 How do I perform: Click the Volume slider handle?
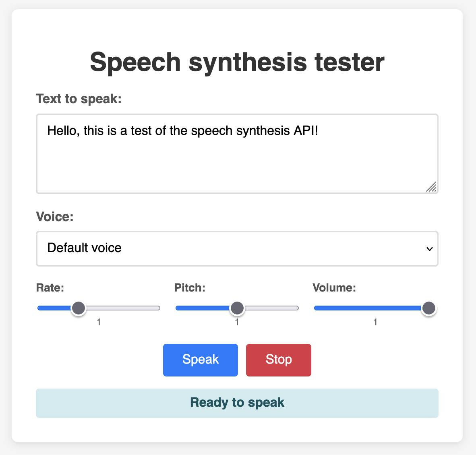pyautogui.click(x=428, y=308)
